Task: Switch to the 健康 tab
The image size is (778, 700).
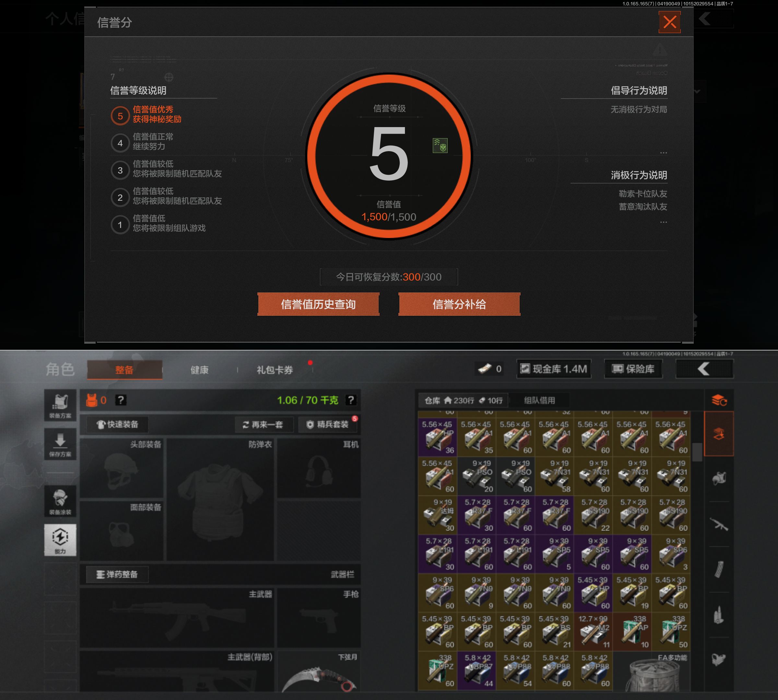Action: click(x=199, y=370)
